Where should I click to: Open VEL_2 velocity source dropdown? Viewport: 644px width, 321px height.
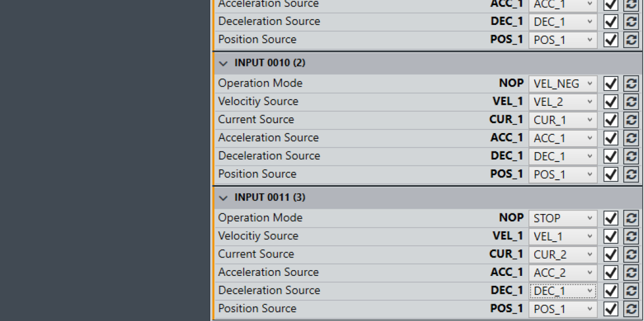point(563,102)
